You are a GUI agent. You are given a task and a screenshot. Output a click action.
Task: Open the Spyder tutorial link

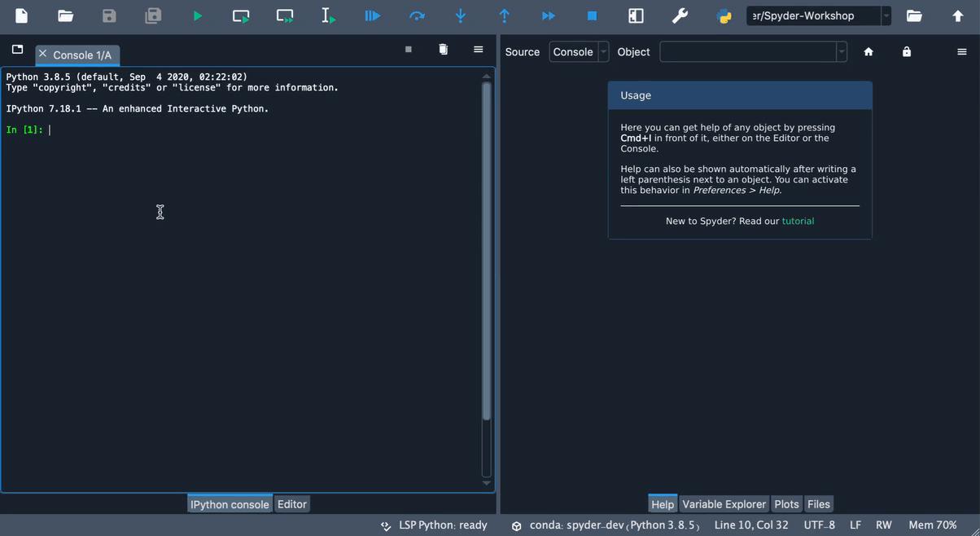click(x=797, y=220)
